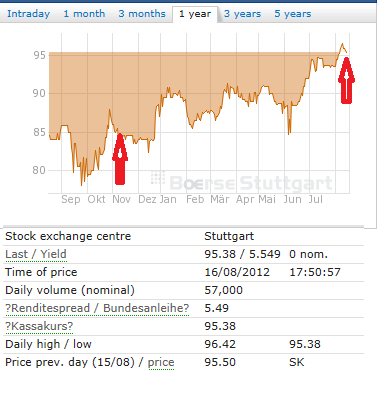
Task: Follow the underlined price link
Action: (161, 362)
